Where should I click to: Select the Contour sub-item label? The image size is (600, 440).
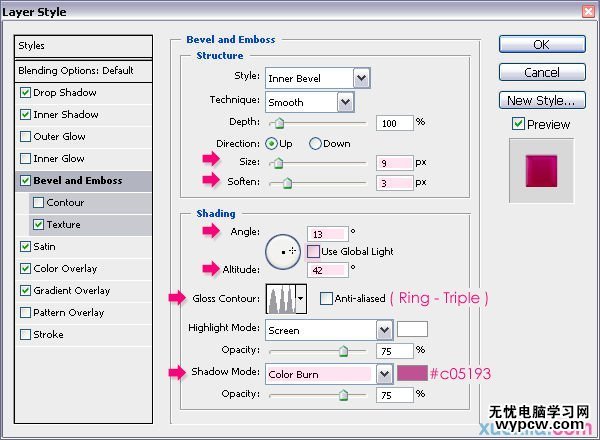click(65, 202)
